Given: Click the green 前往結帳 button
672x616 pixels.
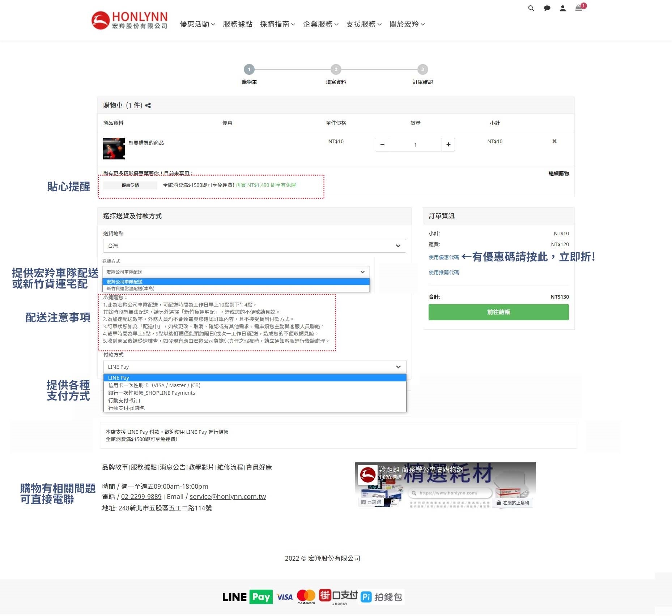Looking at the screenshot, I should pos(498,312).
